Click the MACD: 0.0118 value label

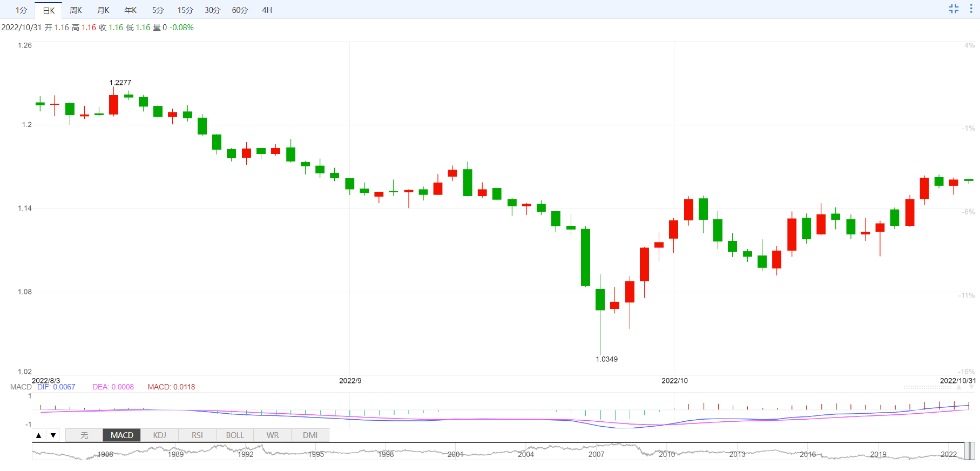(x=172, y=387)
